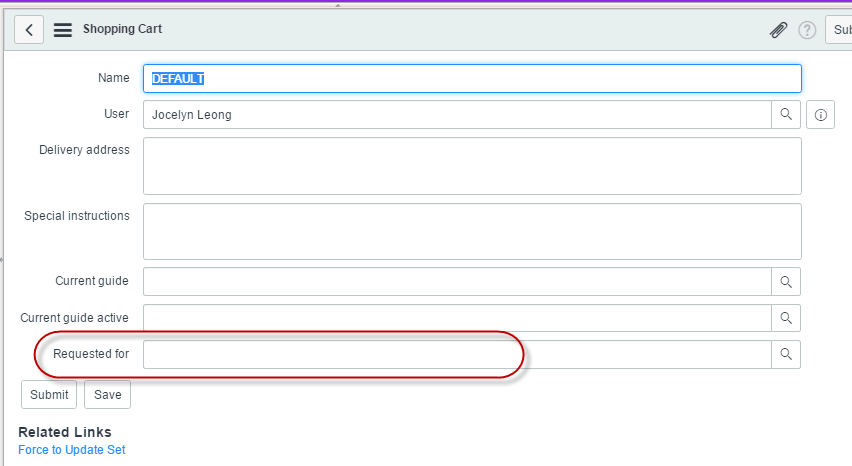Look up Current guide active reference
This screenshot has width=852, height=466.
tap(786, 318)
